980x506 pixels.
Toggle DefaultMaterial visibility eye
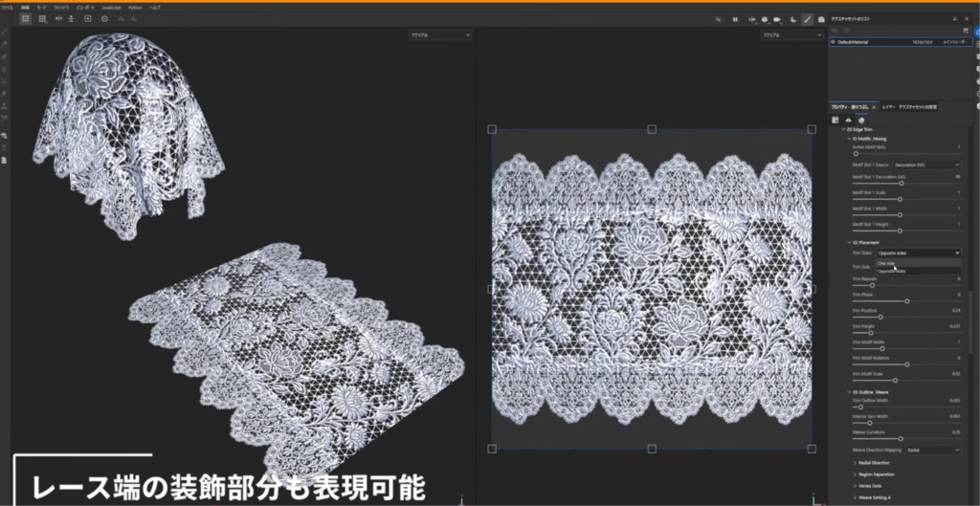[x=834, y=42]
